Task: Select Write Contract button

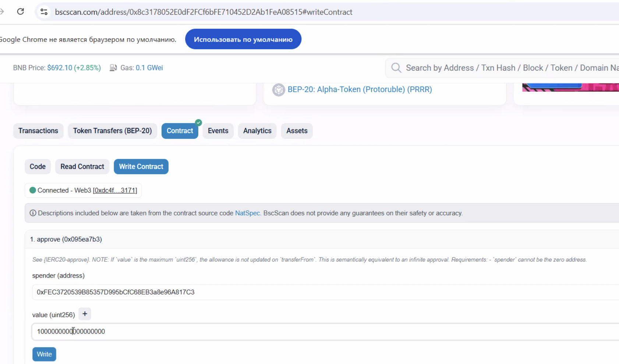Action: (141, 167)
